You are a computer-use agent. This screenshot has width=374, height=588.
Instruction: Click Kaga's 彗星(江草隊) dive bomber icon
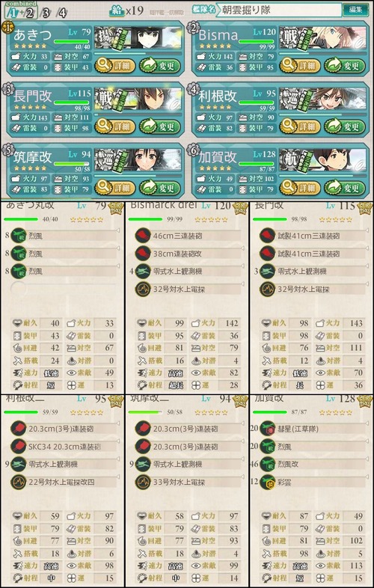click(x=267, y=428)
